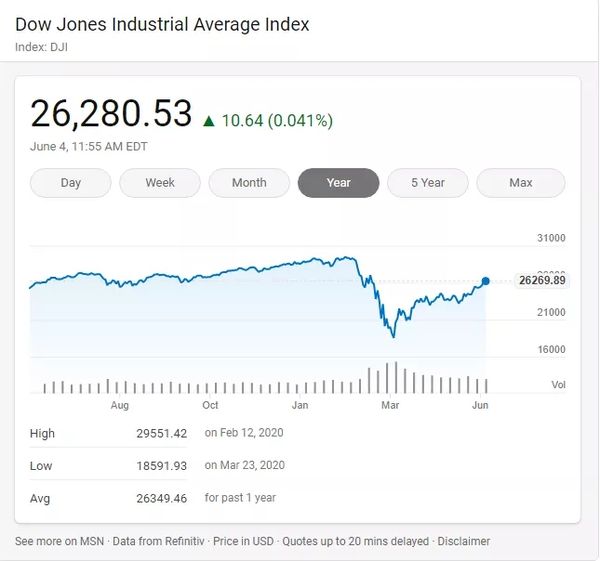Click the Aug label on the time axis
Image resolution: width=600 pixels, height=561 pixels.
(120, 405)
